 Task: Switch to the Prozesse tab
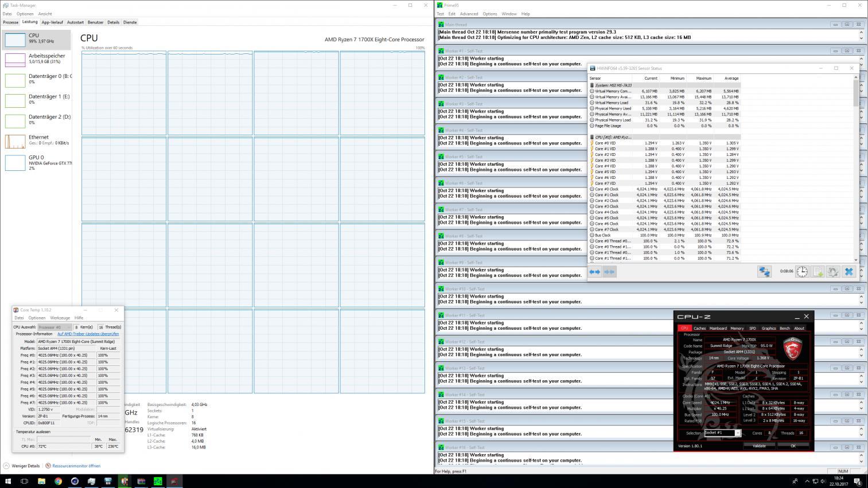[10, 22]
